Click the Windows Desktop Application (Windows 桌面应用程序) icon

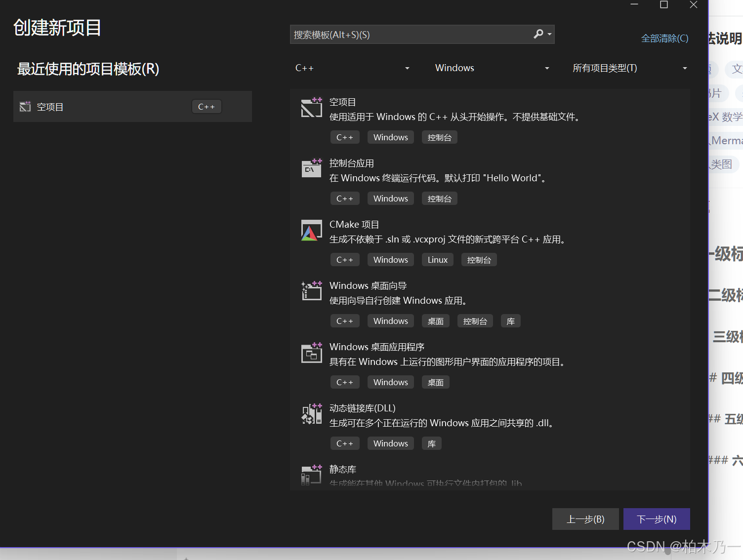coord(312,352)
